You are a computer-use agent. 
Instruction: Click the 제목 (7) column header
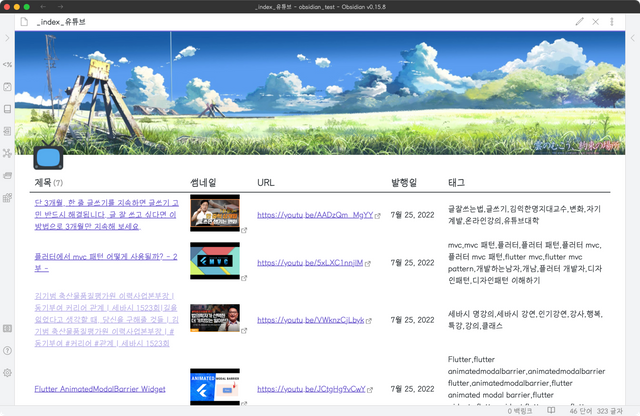pos(49,182)
